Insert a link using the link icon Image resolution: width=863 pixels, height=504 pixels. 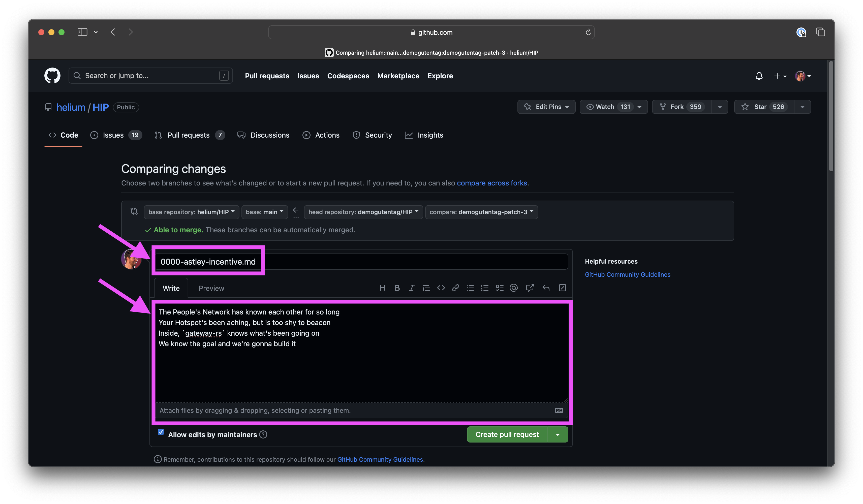click(x=455, y=288)
